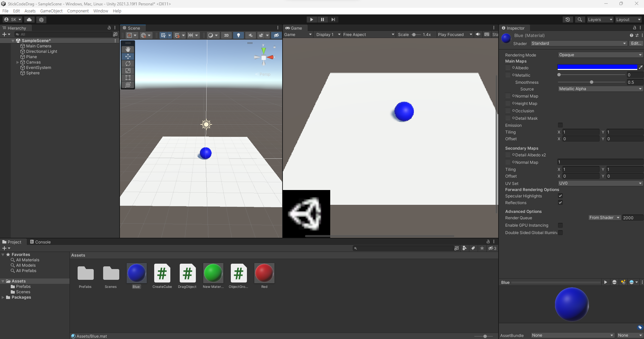
Task: Click the cloud services icon
Action: point(29,20)
